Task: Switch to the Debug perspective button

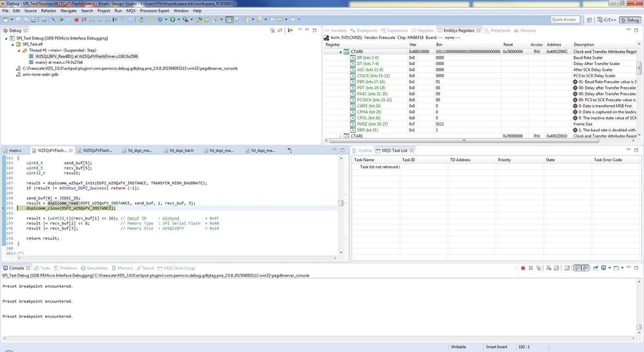Action: click(630, 20)
